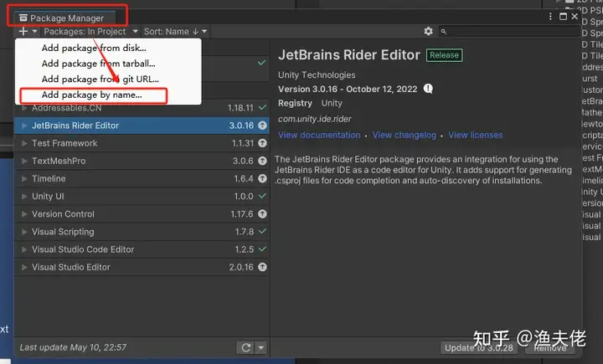Image resolution: width=603 pixels, height=364 pixels.
Task: Choose Add package by name
Action: pyautogui.click(x=108, y=95)
